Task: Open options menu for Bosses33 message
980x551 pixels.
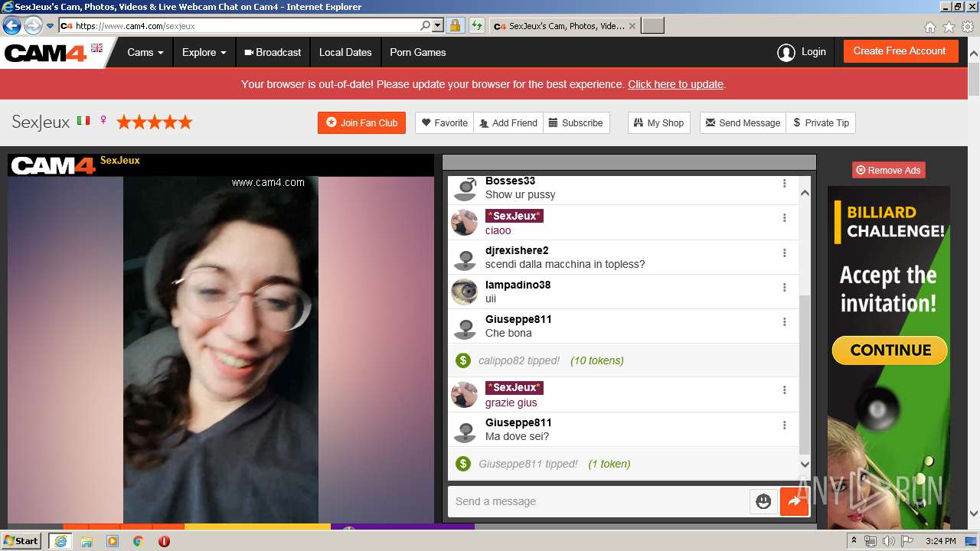Action: pyautogui.click(x=784, y=184)
